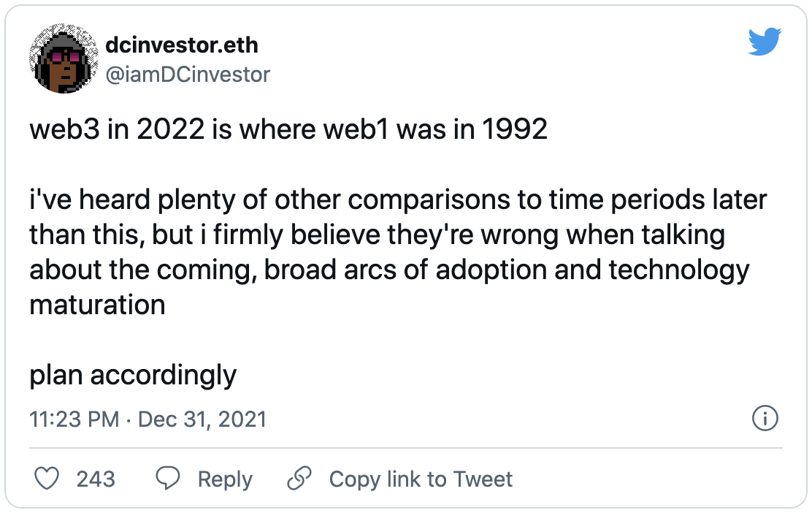Click the @iamDCinvestor handle
This screenshot has width=812, height=513.
(188, 74)
